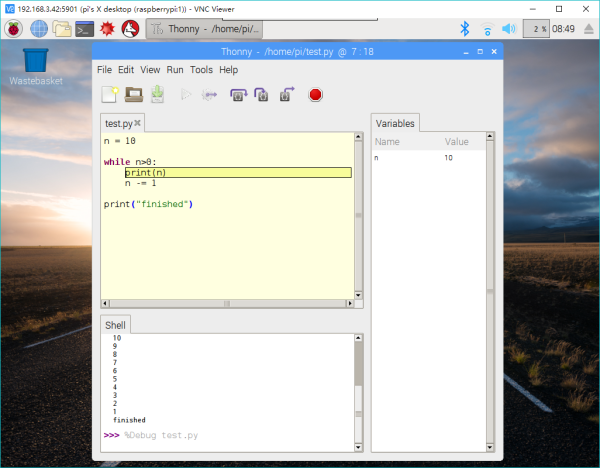Open the Run menu
The height and width of the screenshot is (468, 600).
[175, 70]
